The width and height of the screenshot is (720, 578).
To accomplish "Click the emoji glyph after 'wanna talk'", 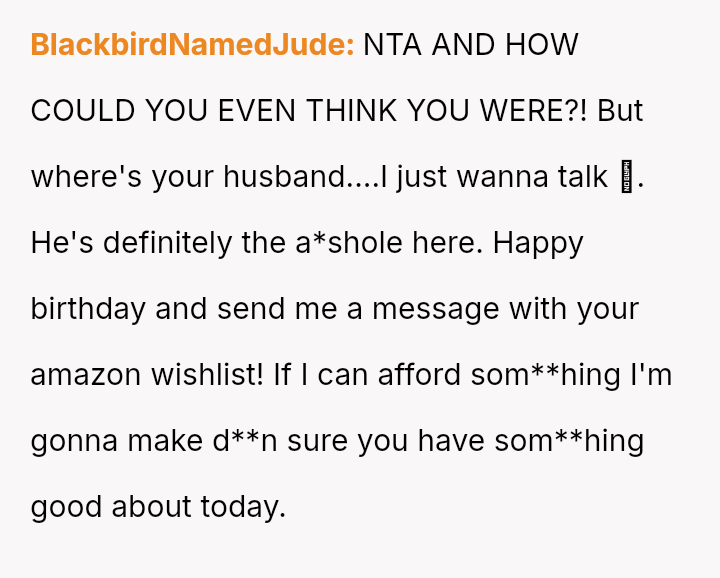I will [x=627, y=177].
